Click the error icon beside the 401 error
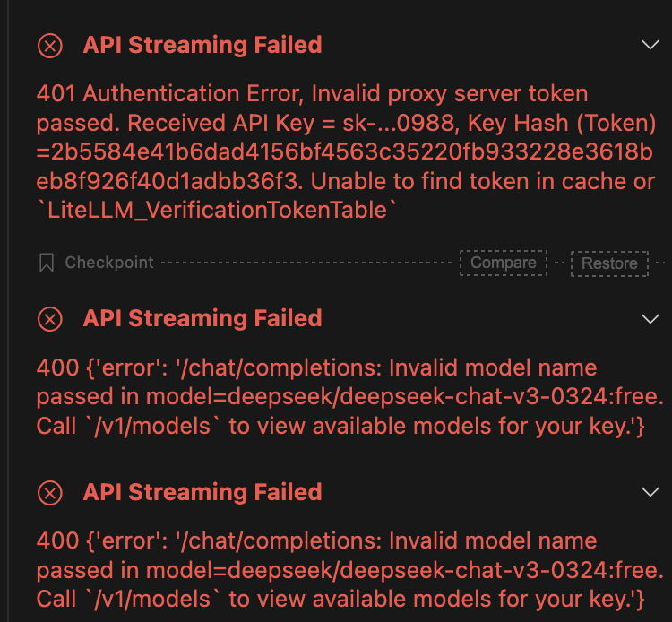This screenshot has height=622, width=672. click(x=50, y=45)
